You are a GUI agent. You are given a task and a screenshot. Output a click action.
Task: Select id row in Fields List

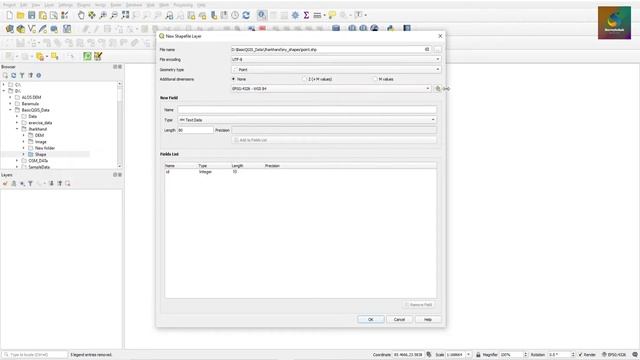300,172
